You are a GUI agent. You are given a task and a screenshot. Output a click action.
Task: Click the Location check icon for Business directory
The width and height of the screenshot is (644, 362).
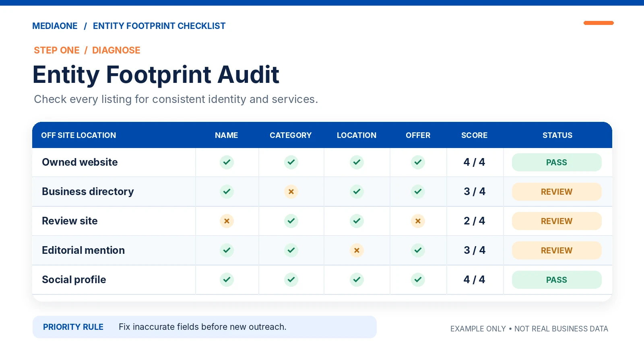(357, 191)
